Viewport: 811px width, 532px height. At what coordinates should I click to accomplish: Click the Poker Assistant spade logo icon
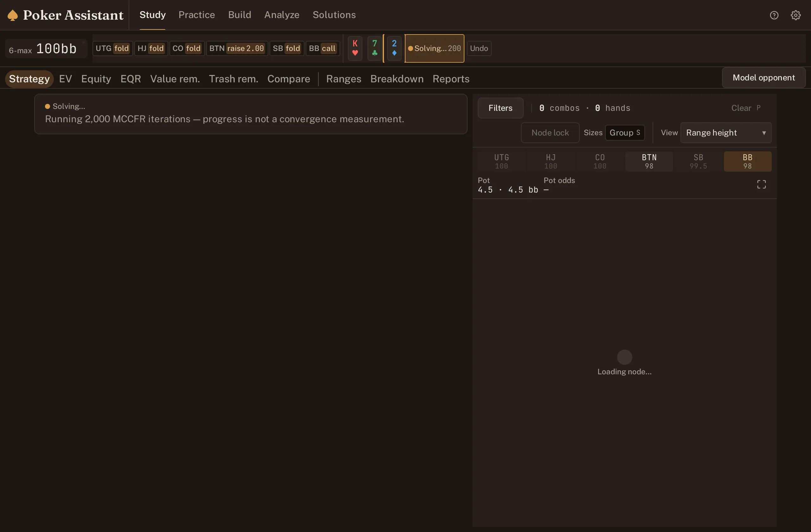coord(13,15)
